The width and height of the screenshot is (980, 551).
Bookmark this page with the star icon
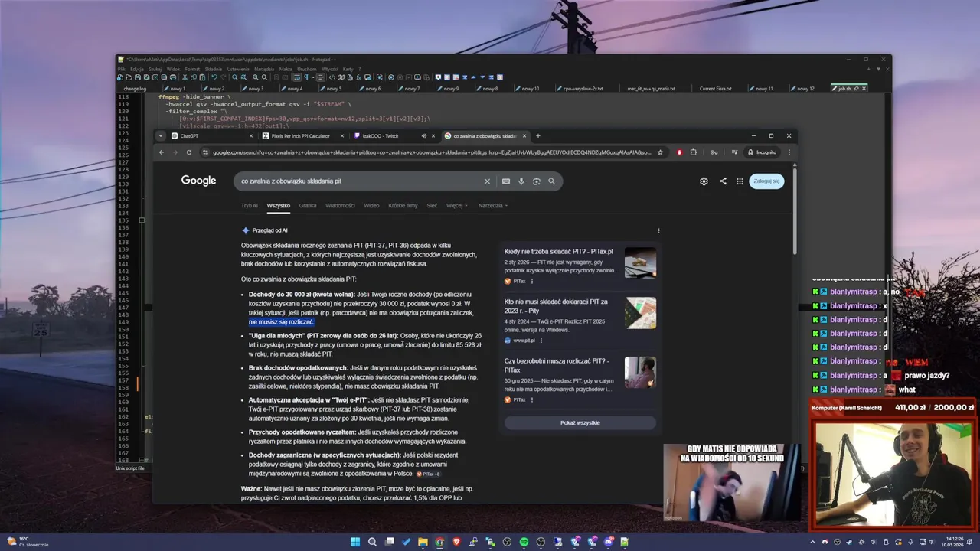point(661,152)
